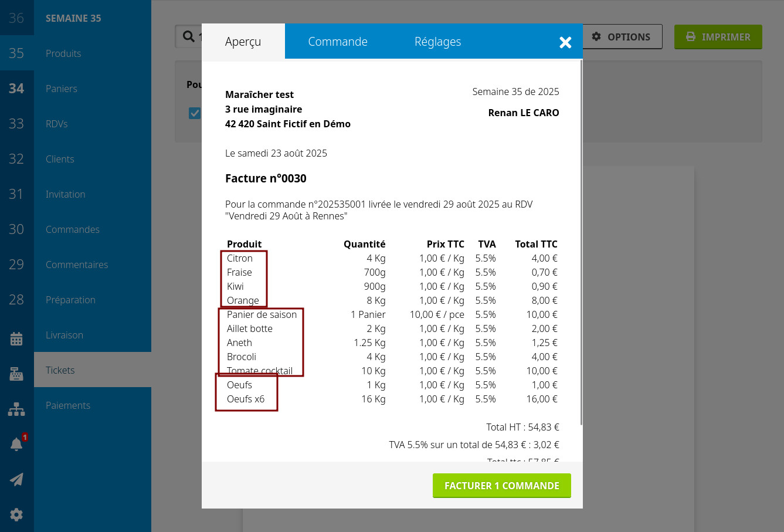Go to Produits in sidebar menu

[x=63, y=53]
